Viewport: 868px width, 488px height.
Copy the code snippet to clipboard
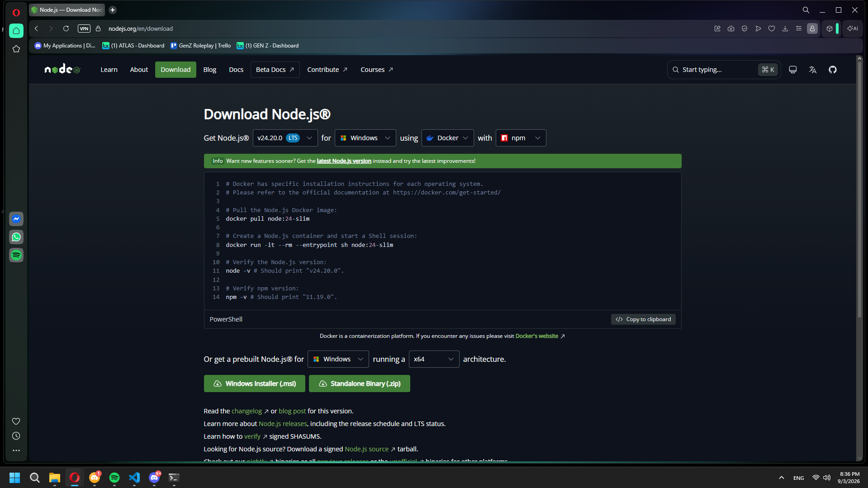[x=643, y=319]
